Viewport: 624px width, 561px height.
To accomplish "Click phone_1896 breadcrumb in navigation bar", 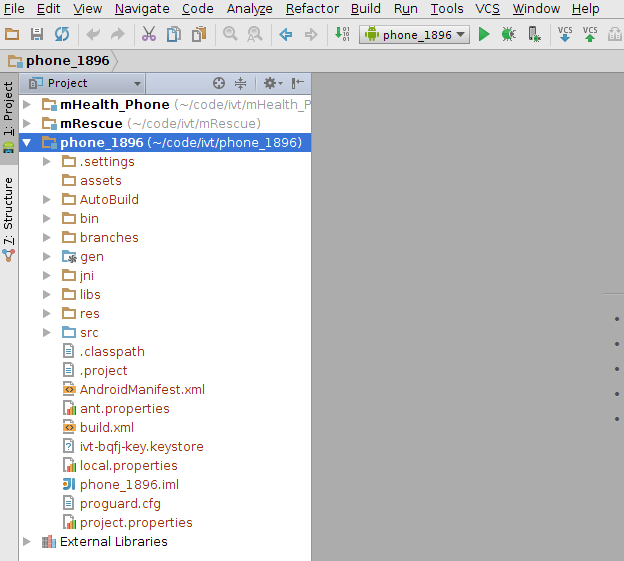I will point(59,61).
